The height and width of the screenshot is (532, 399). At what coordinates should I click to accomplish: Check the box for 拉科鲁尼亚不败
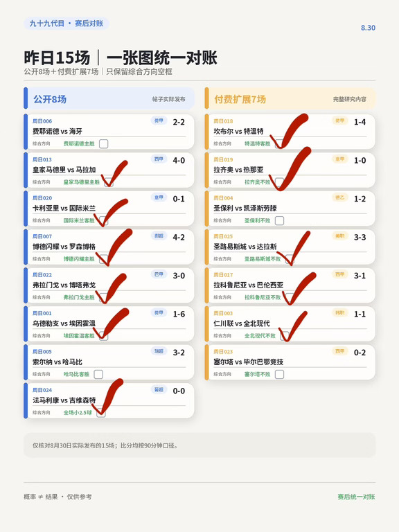click(x=290, y=297)
